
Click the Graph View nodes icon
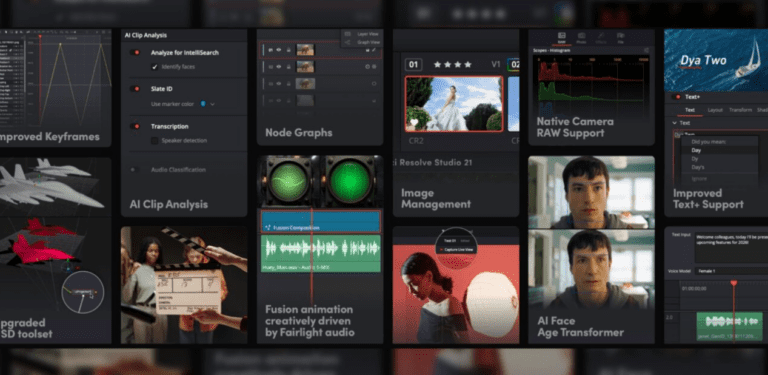pyautogui.click(x=348, y=43)
